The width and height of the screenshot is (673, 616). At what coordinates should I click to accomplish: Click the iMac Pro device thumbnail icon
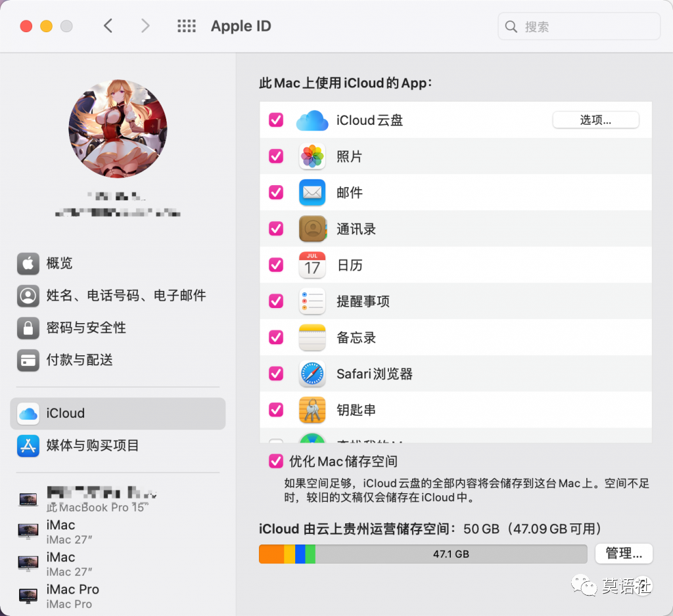28,596
